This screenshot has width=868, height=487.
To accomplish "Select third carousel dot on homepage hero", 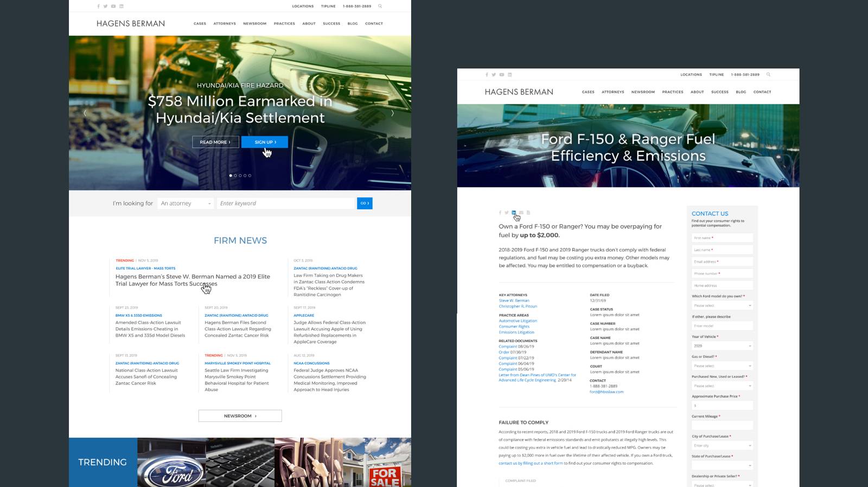I will click(x=240, y=176).
